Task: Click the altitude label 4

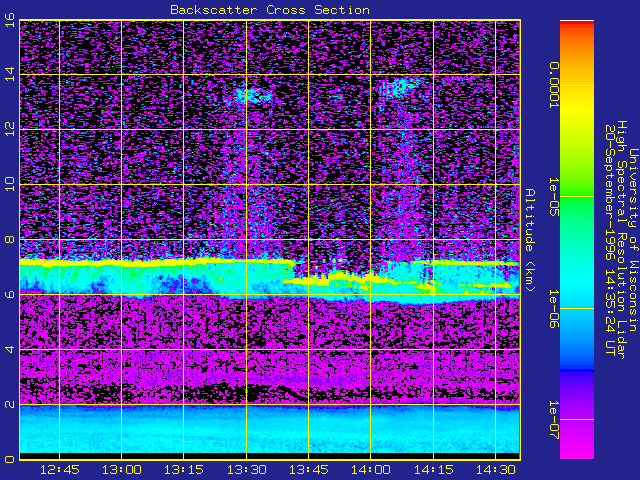Action: click(x=9, y=349)
